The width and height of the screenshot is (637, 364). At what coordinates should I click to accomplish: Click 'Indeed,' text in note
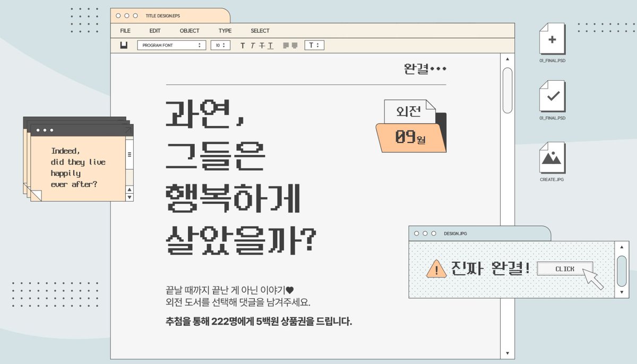[x=65, y=151]
